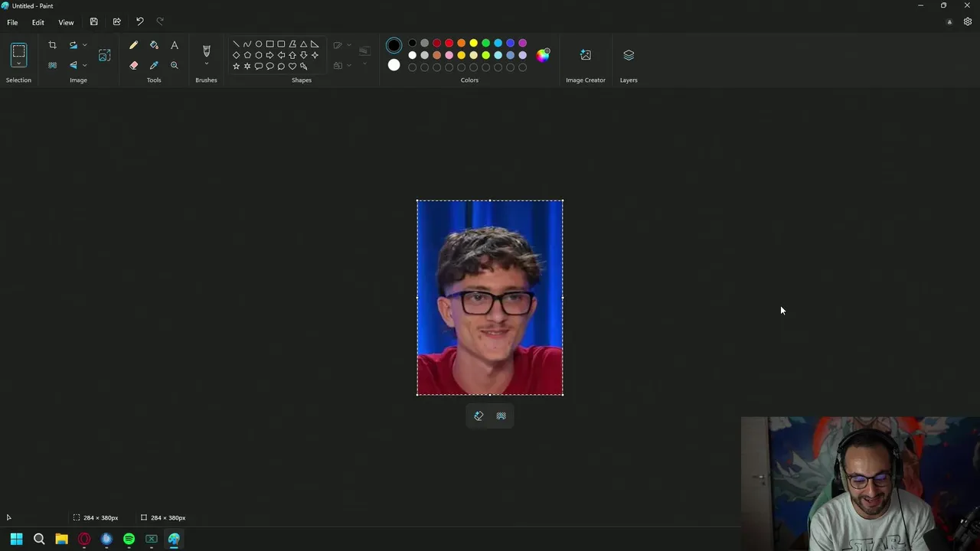Open the shape Fill dropdown
980x551 pixels.
[342, 65]
